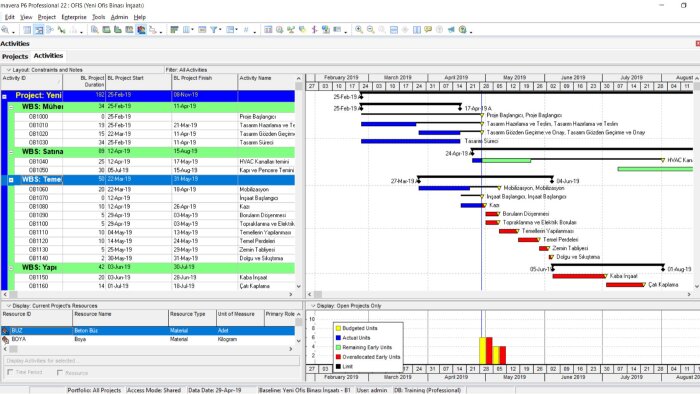This screenshot has width=700, height=394.
Task: Show the Resource Usage Spreadsheet icon
Action: 129,30
